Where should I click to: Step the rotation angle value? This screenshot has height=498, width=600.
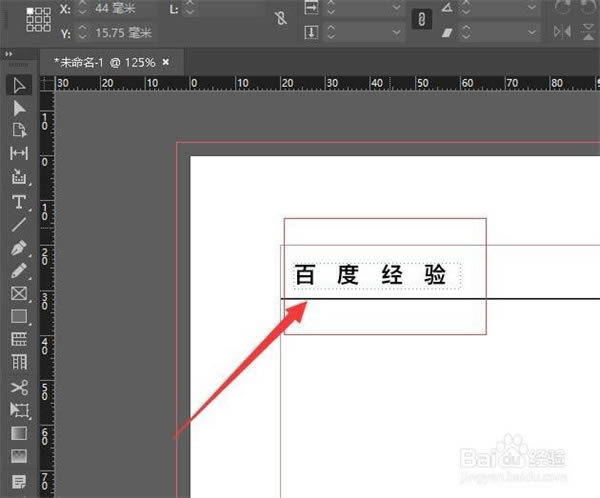(x=466, y=7)
